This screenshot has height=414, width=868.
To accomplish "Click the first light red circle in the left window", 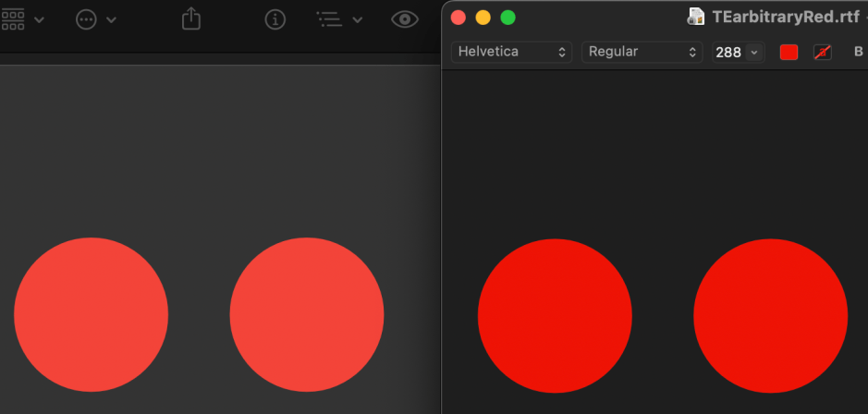I will pyautogui.click(x=91, y=314).
